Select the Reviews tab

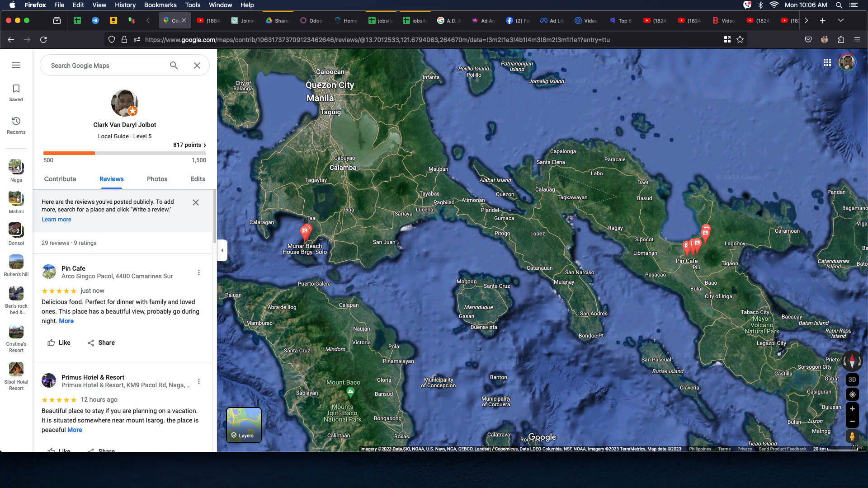112,179
